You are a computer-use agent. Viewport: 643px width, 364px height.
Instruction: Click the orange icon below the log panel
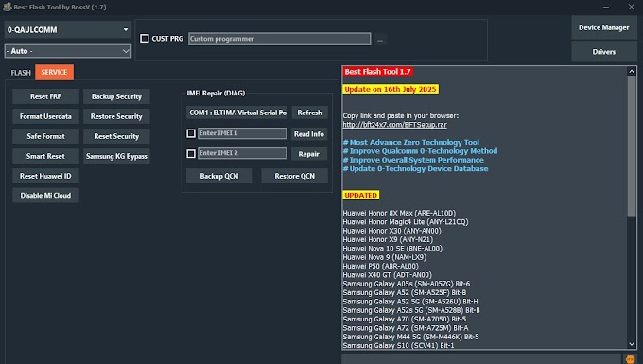point(630,359)
